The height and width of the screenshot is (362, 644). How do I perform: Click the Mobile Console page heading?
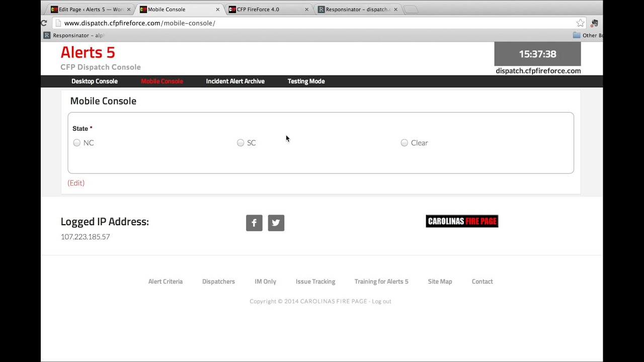[x=103, y=101]
